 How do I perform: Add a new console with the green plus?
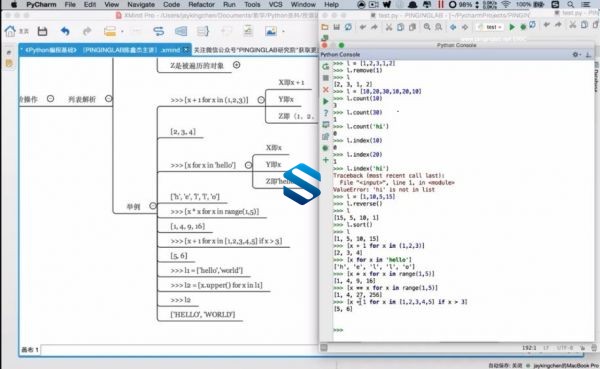[x=326, y=160]
